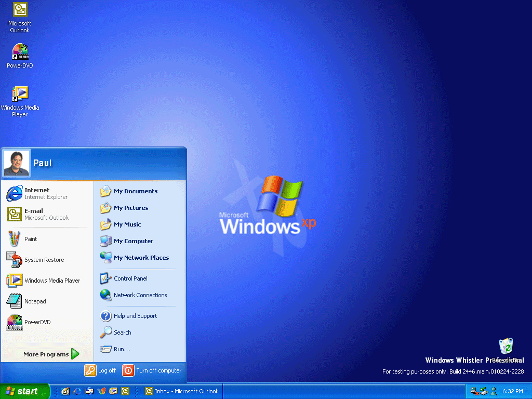Open the Recycle Bin icon
Screen dimensions: 532x399
click(x=506, y=346)
